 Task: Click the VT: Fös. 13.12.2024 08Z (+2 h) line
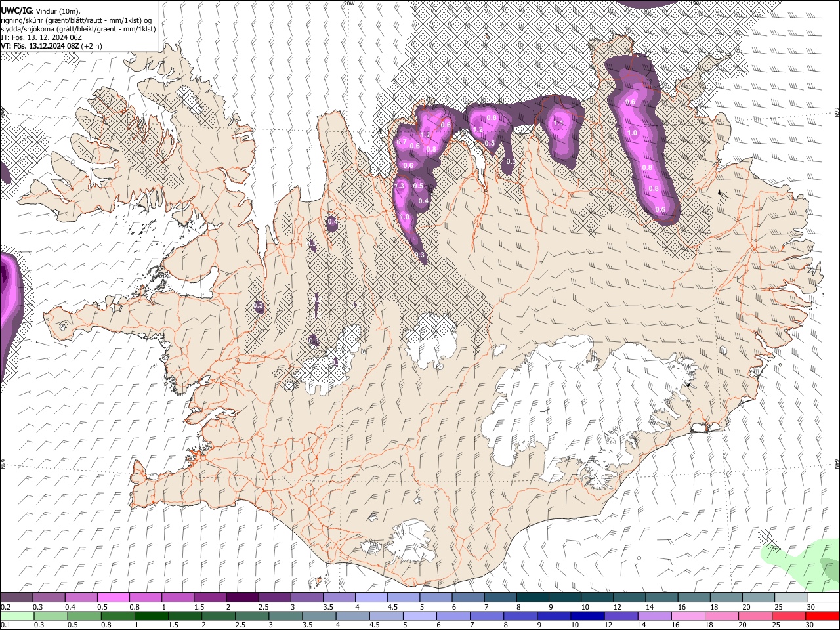pyautogui.click(x=51, y=46)
